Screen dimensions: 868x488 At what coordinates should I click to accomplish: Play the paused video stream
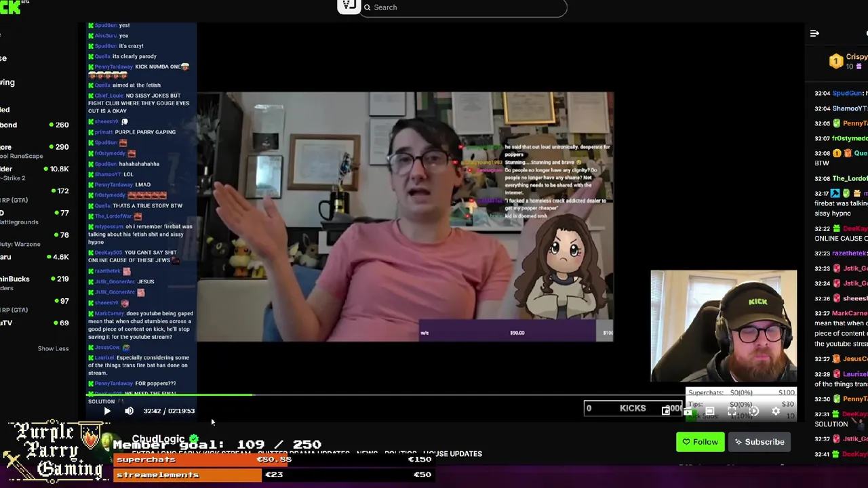(107, 411)
